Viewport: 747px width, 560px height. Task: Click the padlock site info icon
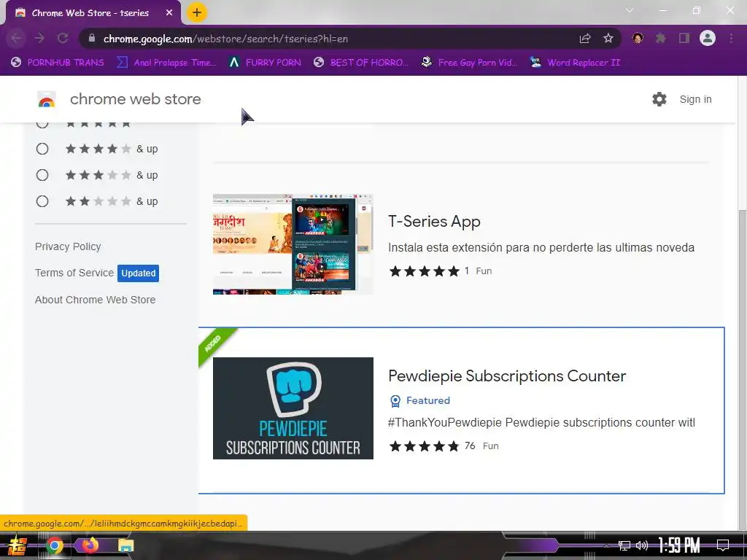click(92, 38)
